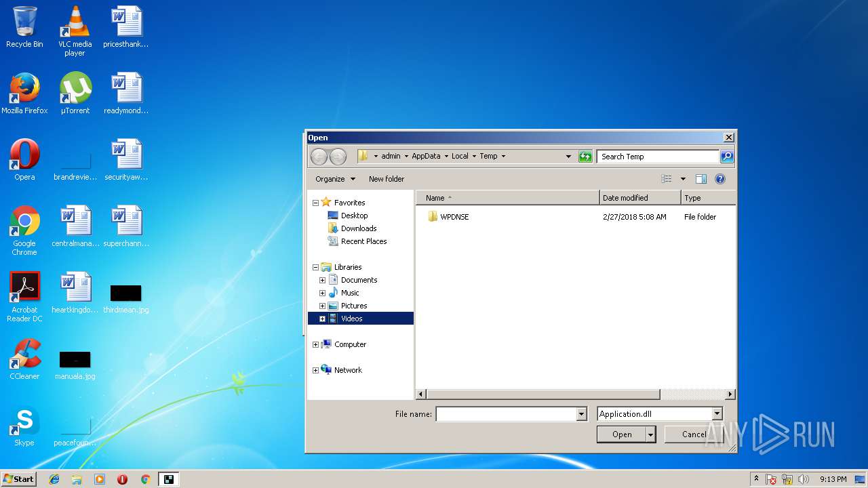This screenshot has height=488, width=868.
Task: Open Acrobat Reader DC shortcut
Action: [x=24, y=298]
